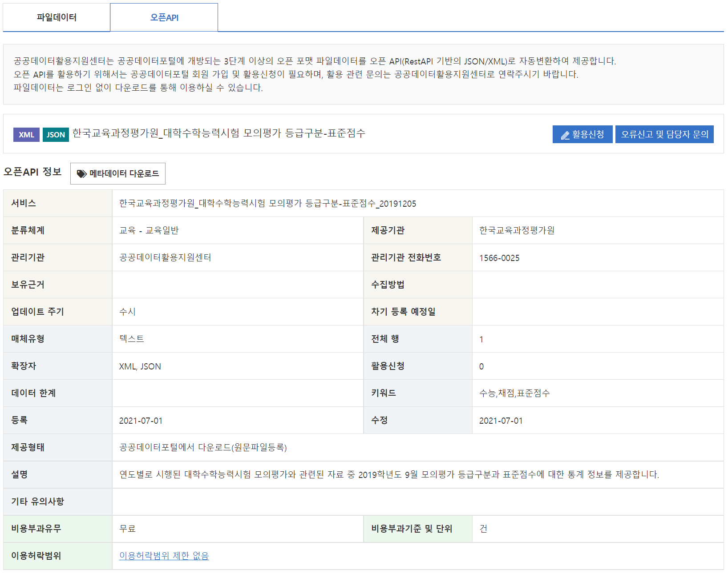Open 오류신고 및 담당자 문의
728x574 pixels.
664,134
